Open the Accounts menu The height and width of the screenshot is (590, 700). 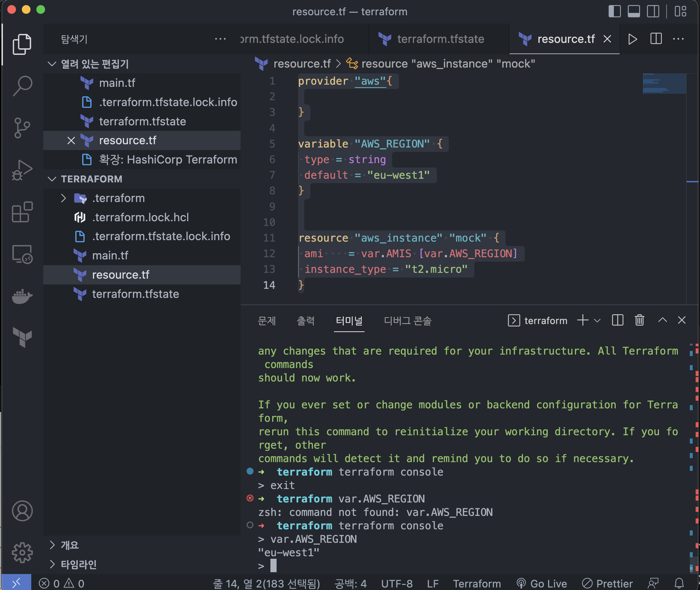pos(22,511)
